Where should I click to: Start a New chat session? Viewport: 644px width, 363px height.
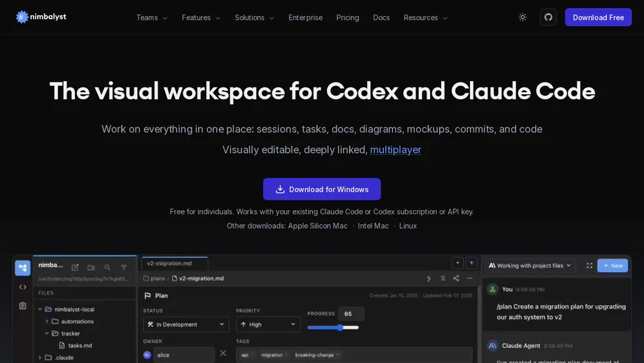pyautogui.click(x=612, y=266)
